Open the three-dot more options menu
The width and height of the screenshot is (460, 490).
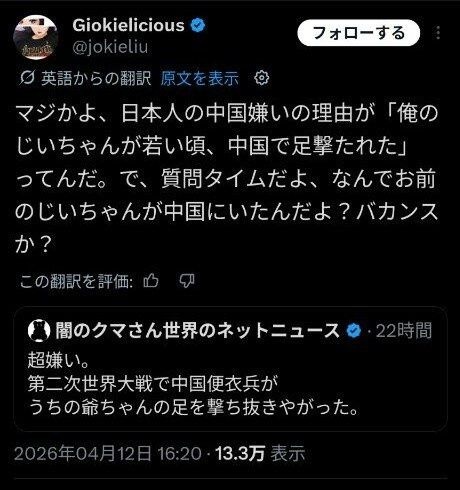(438, 33)
